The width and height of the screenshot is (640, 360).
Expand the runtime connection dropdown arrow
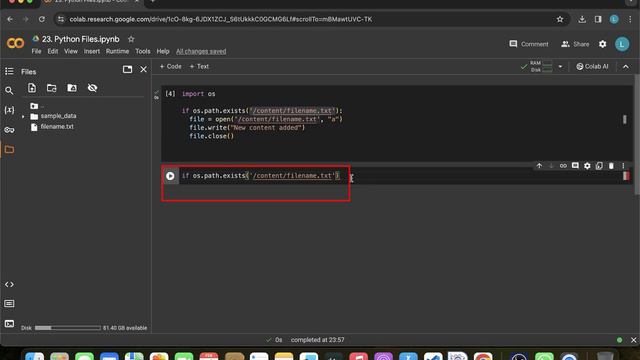click(x=560, y=67)
